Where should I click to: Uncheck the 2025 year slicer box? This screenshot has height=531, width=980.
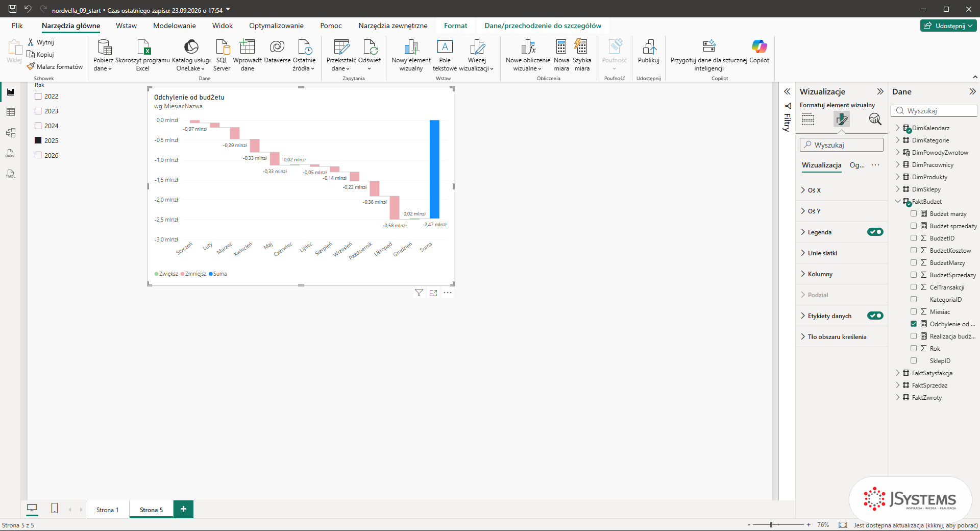pos(38,140)
